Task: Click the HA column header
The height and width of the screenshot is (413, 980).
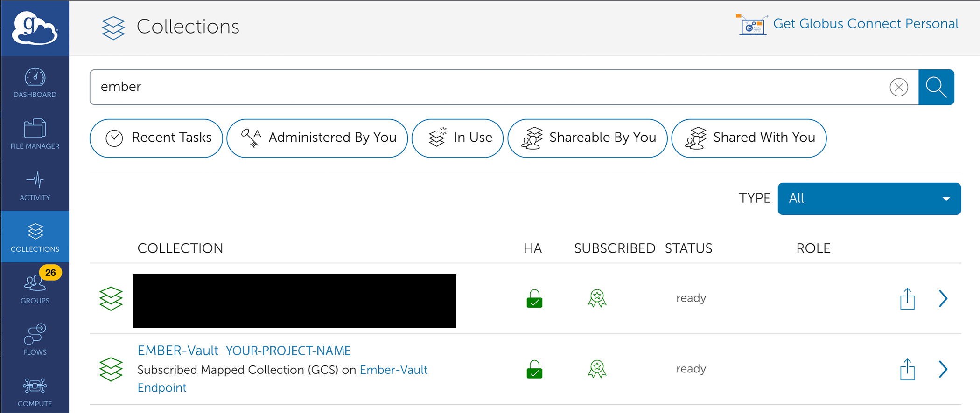Action: click(532, 248)
